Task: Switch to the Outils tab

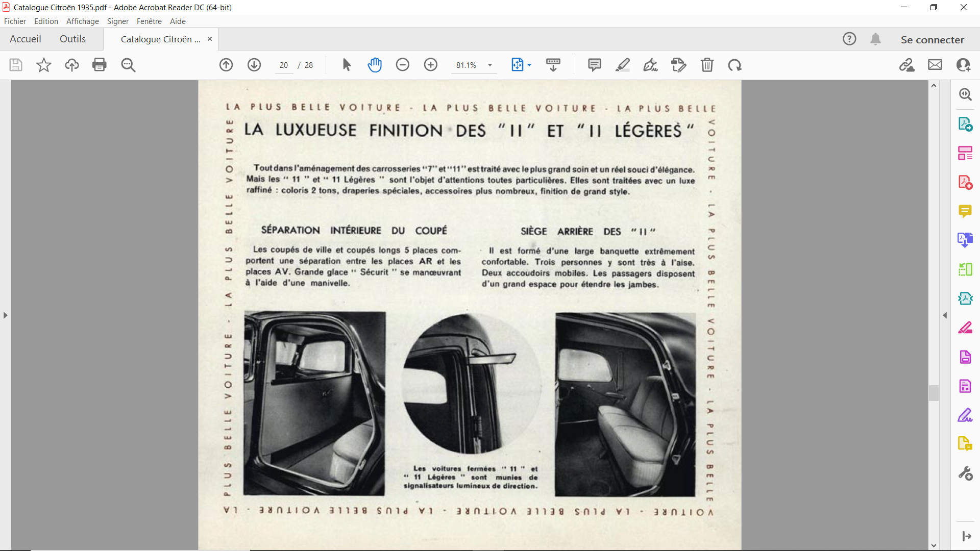Action: tap(72, 39)
